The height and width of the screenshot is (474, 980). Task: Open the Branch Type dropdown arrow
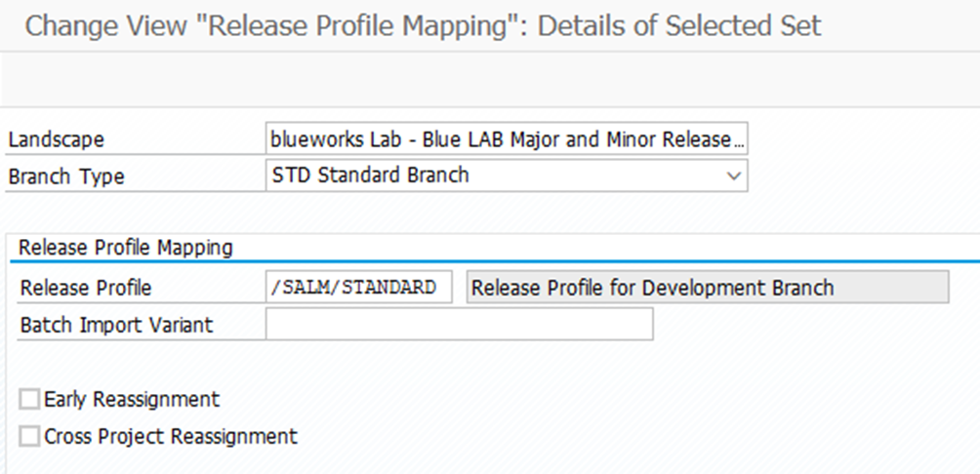733,177
